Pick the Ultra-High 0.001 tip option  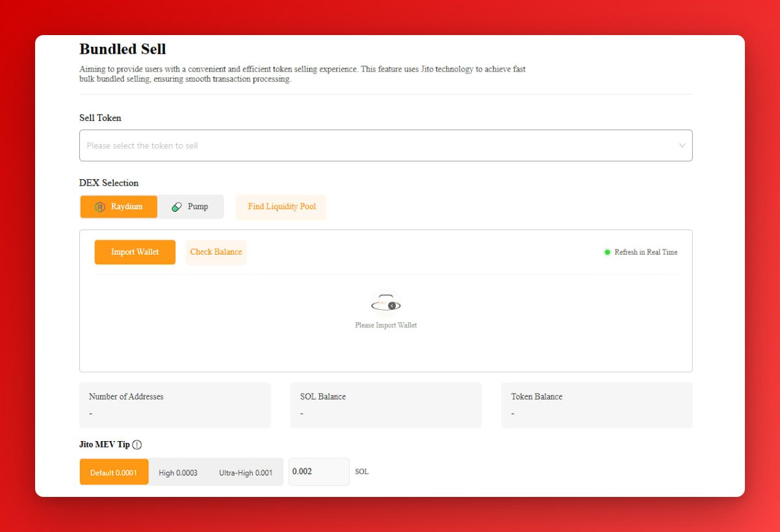coord(246,472)
